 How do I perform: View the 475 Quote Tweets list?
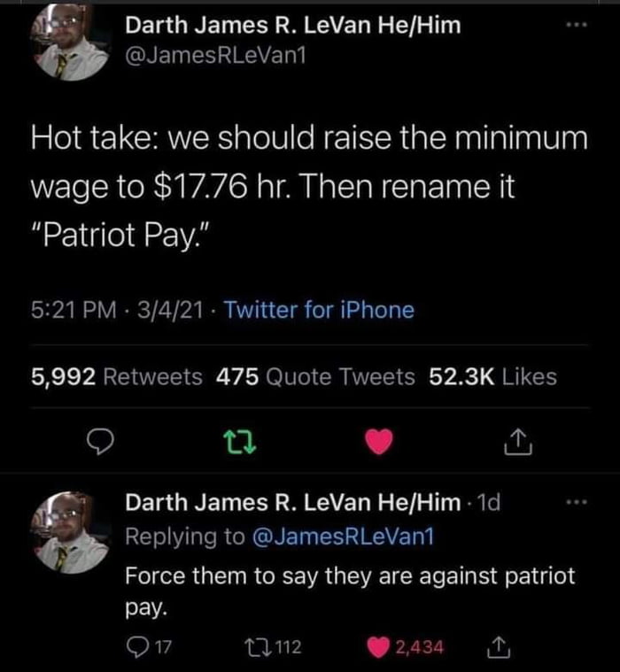click(x=315, y=377)
